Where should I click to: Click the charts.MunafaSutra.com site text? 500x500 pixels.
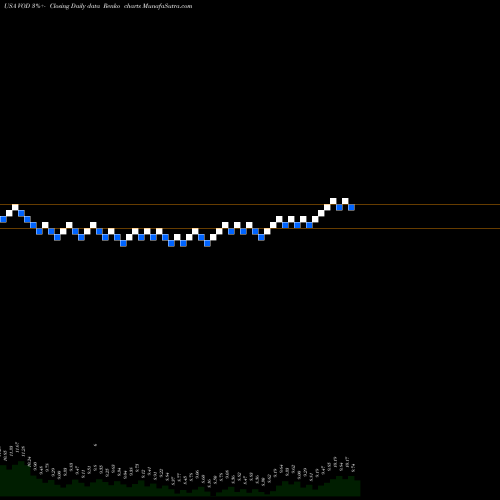click(x=158, y=6)
